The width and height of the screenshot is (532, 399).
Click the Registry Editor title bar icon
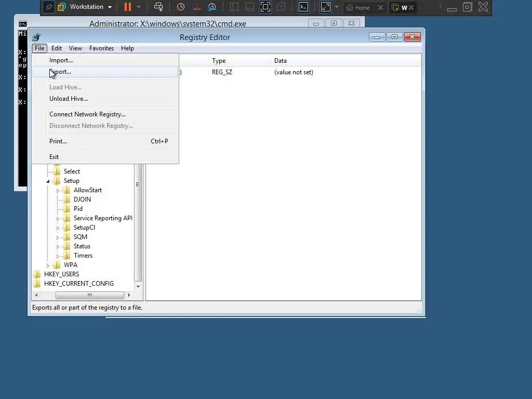click(36, 37)
